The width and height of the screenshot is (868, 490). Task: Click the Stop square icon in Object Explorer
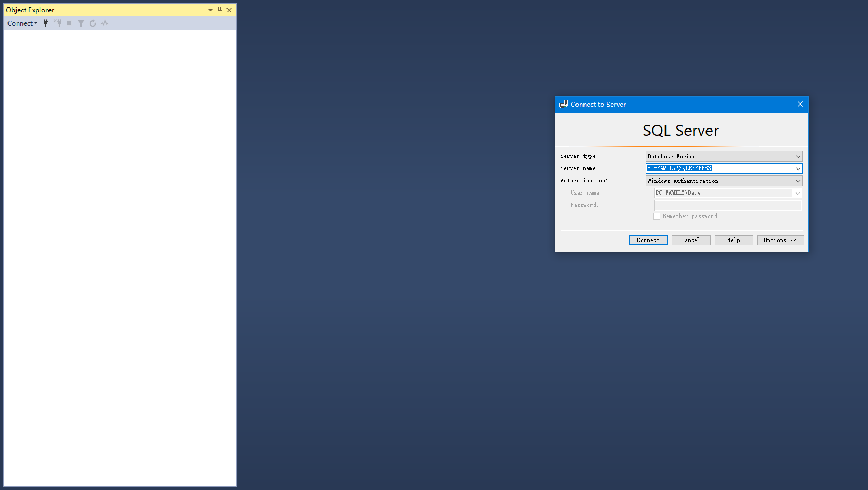point(69,23)
